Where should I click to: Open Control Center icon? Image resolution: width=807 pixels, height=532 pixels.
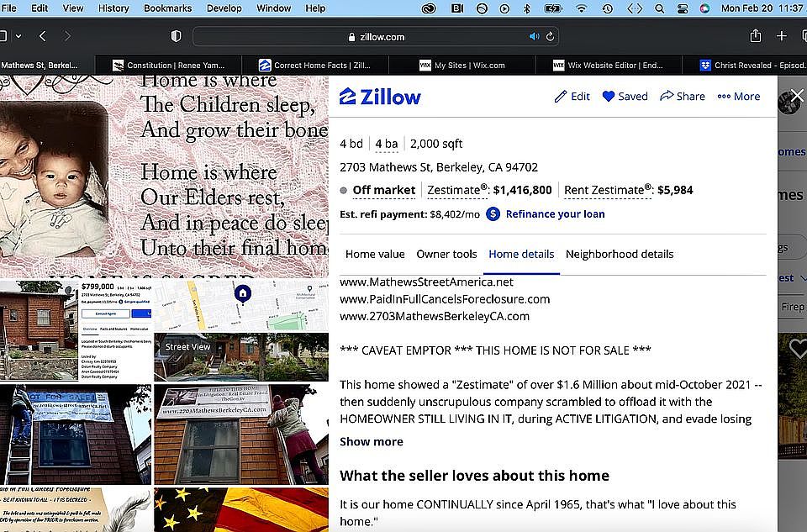(x=683, y=8)
